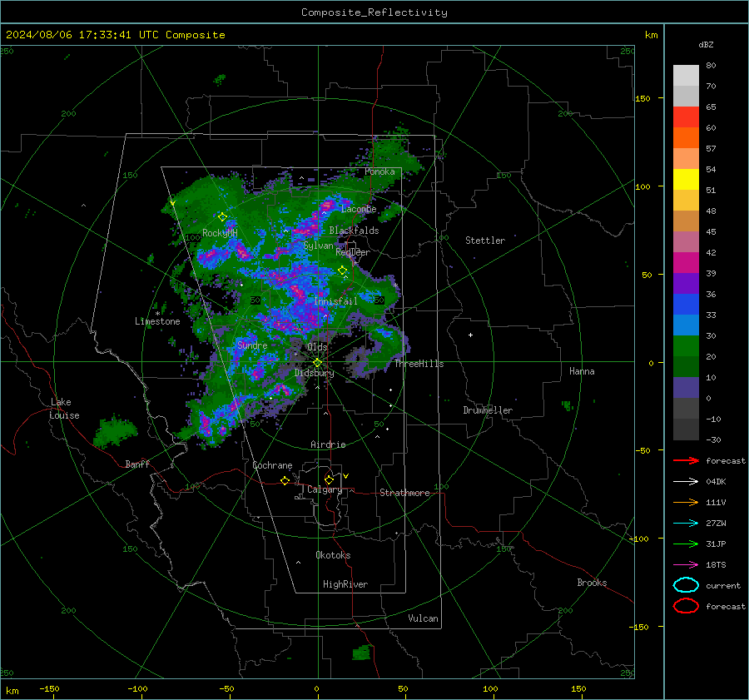749x700 pixels.
Task: Click the yellow 'v' marker right of Calgary diamond
Action: [x=346, y=476]
